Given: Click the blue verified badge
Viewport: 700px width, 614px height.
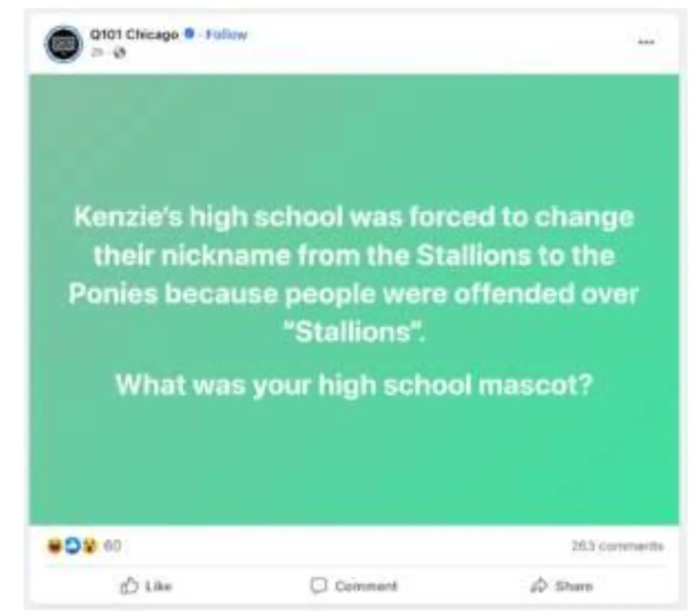Looking at the screenshot, I should coord(189,34).
